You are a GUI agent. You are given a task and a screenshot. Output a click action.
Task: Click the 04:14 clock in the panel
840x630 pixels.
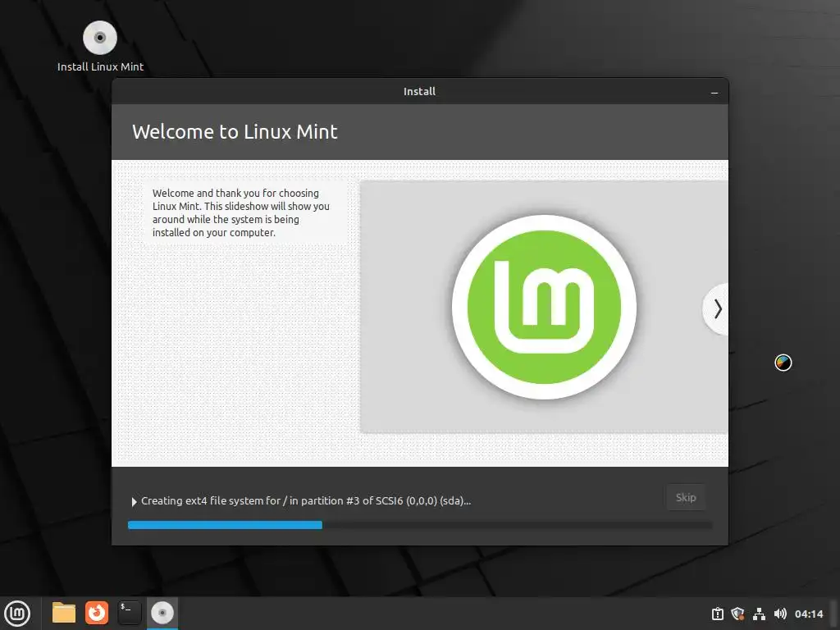[808, 614]
